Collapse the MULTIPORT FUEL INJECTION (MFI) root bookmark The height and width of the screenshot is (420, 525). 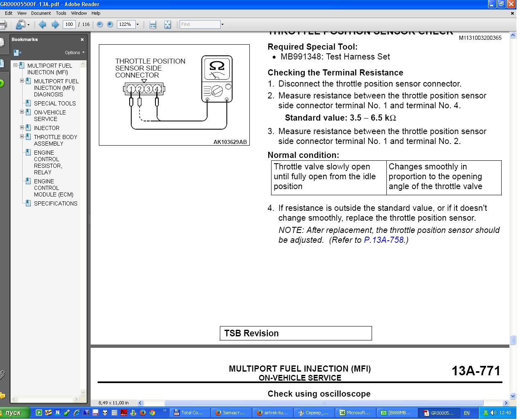click(x=16, y=65)
